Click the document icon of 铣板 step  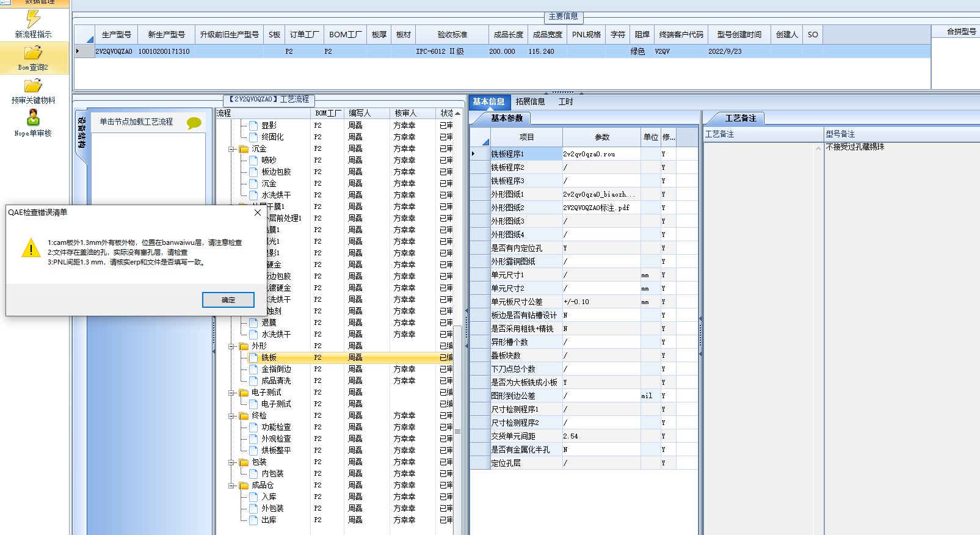coord(253,357)
